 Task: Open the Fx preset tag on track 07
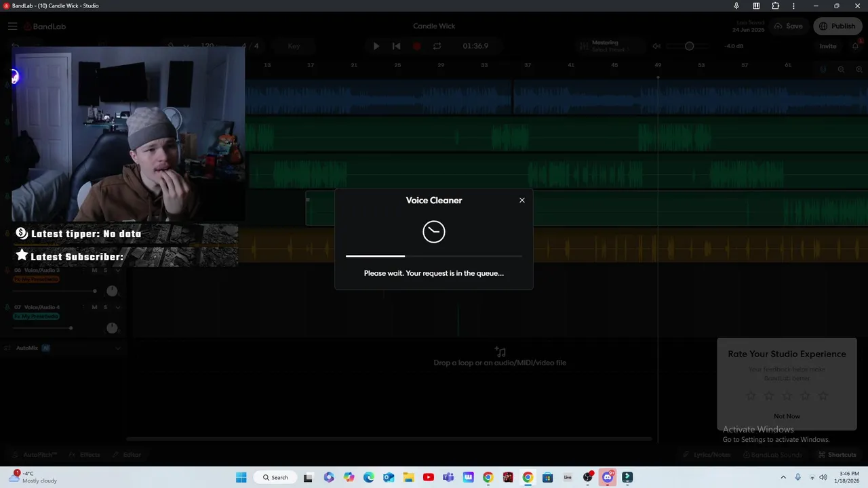click(36, 317)
